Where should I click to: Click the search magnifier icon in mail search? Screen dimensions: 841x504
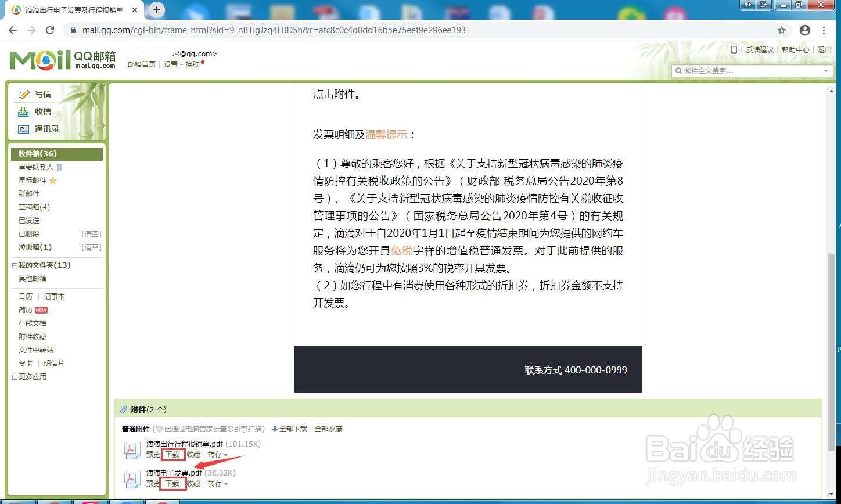pos(678,71)
